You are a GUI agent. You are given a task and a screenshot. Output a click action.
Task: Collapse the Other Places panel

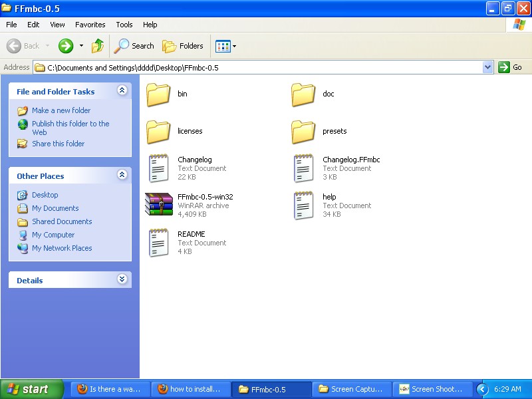[x=122, y=176]
